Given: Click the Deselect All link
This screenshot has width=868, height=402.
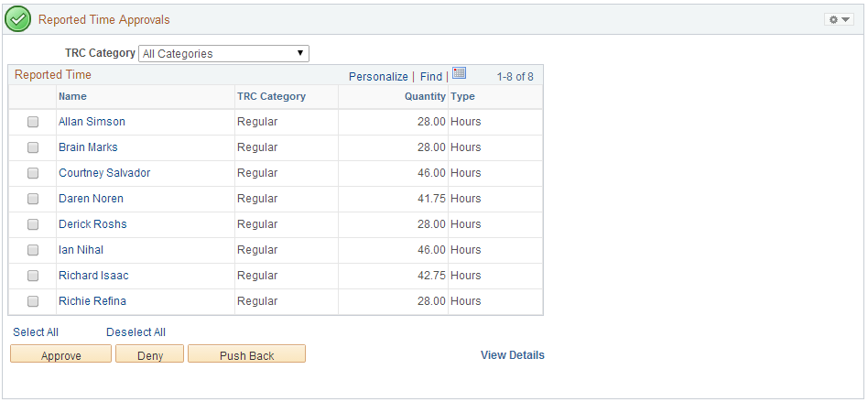Looking at the screenshot, I should tap(136, 332).
